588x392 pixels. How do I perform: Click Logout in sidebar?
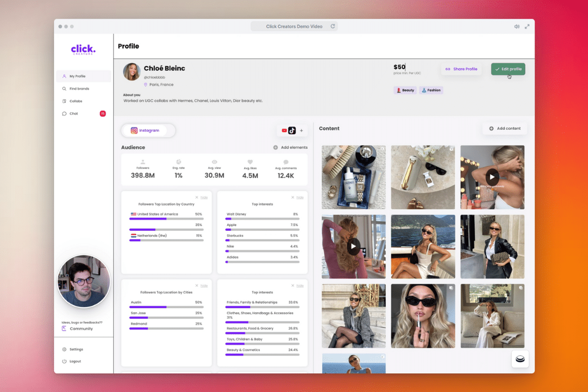(72, 361)
